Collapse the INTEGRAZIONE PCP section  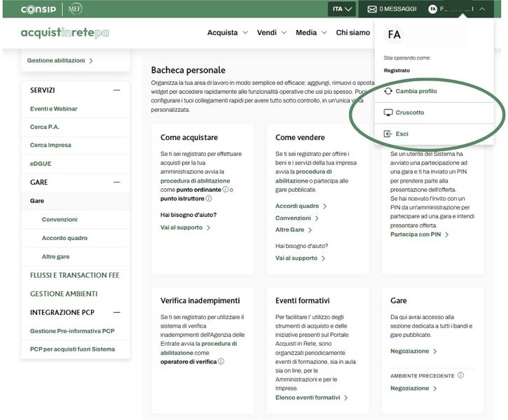point(116,312)
